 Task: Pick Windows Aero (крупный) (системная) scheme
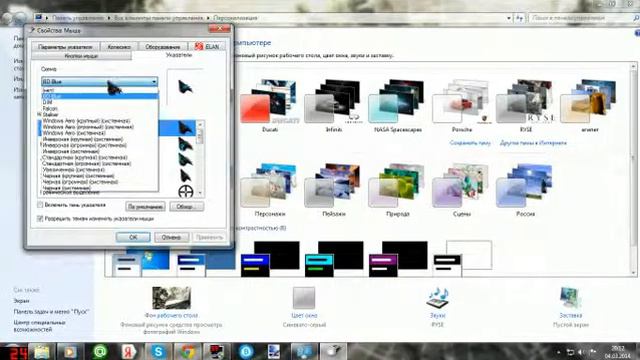point(87,121)
